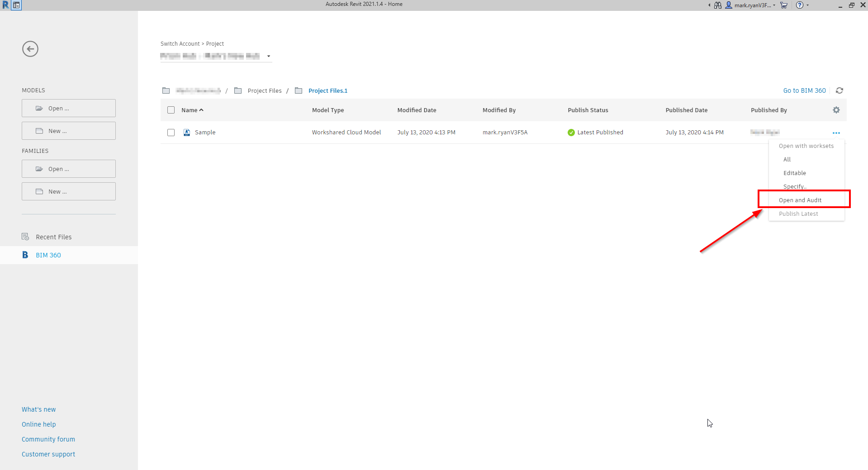
Task: Click the root project folder icon in breadcrumb
Action: click(x=166, y=90)
